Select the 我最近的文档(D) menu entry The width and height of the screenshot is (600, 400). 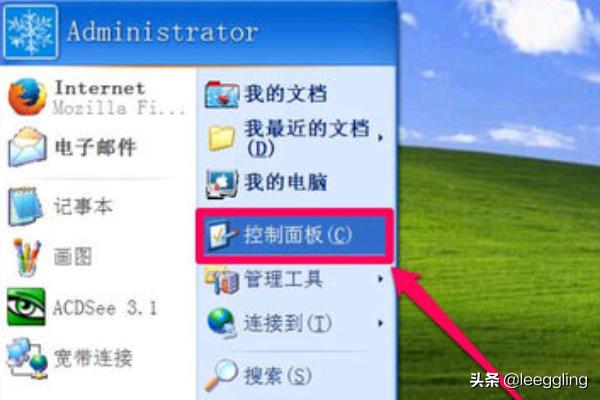296,138
